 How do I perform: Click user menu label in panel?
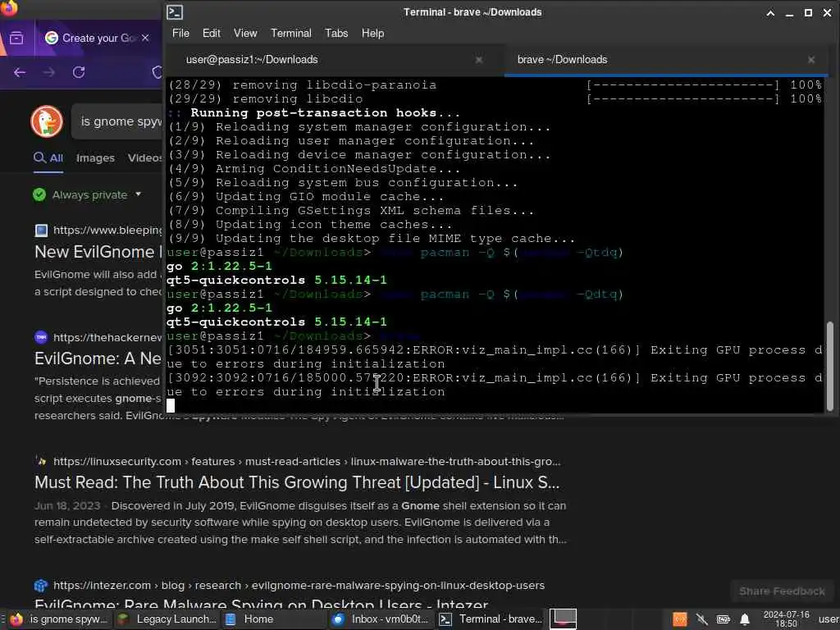(x=829, y=619)
